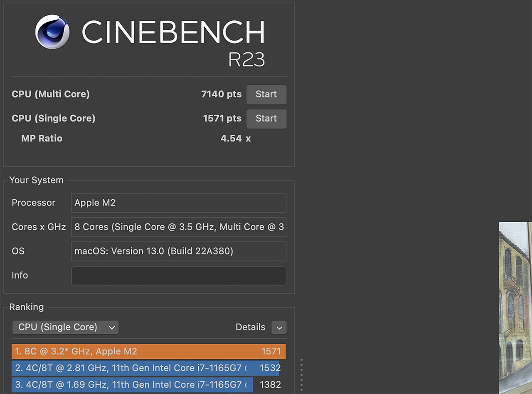Click the Cinebench logo icon
This screenshot has width=532, height=394.
pyautogui.click(x=52, y=32)
